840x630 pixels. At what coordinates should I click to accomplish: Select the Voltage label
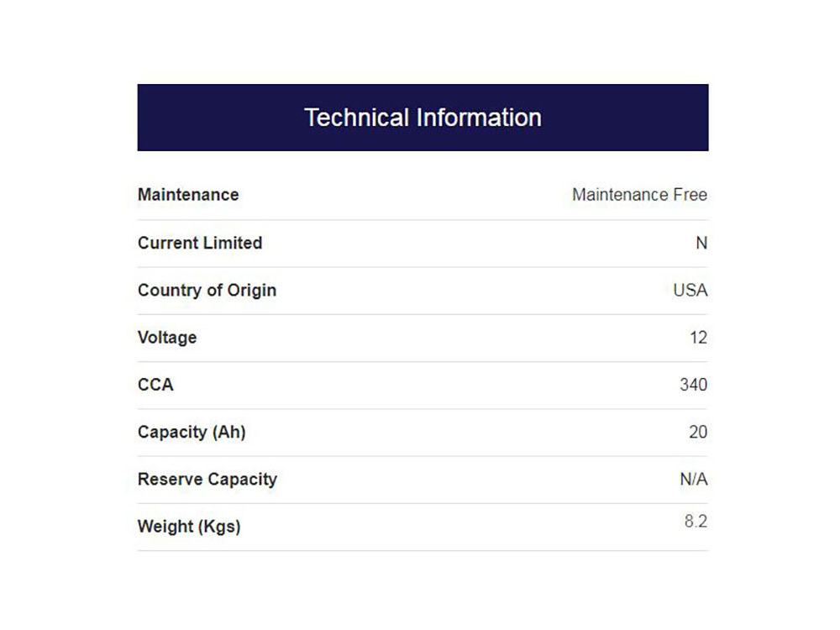[x=167, y=338]
